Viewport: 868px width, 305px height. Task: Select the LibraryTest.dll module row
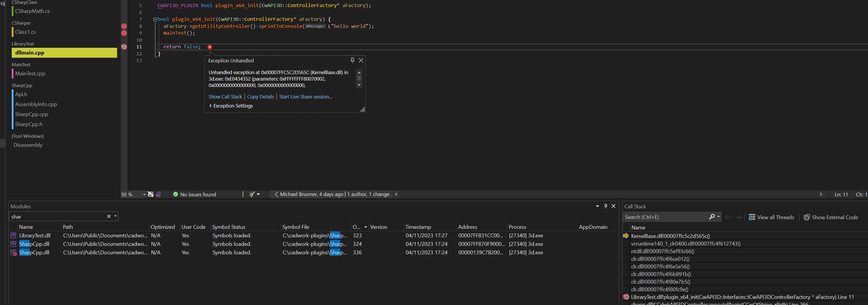pos(313,236)
